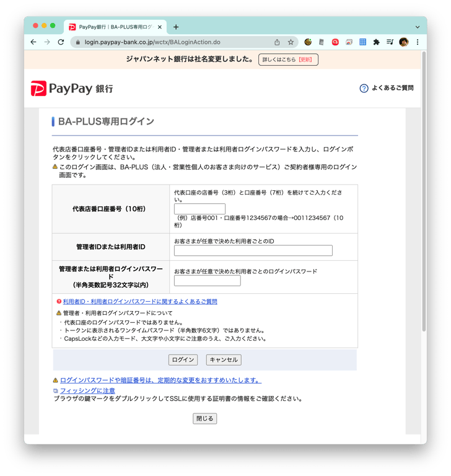Viewport: 451px width, 476px height.
Task: Open the media control playlist icon
Action: tap(390, 42)
